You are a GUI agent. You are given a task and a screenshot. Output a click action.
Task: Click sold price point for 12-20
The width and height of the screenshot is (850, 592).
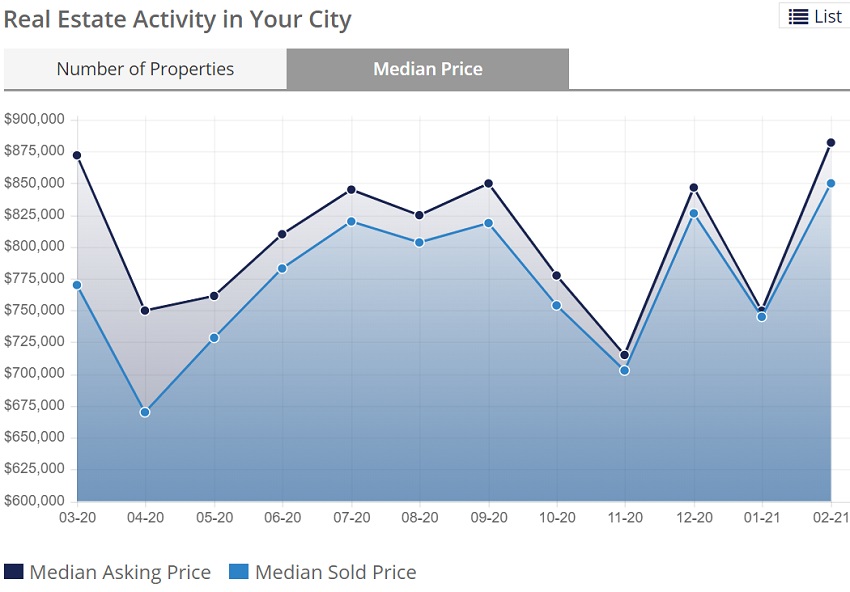693,213
